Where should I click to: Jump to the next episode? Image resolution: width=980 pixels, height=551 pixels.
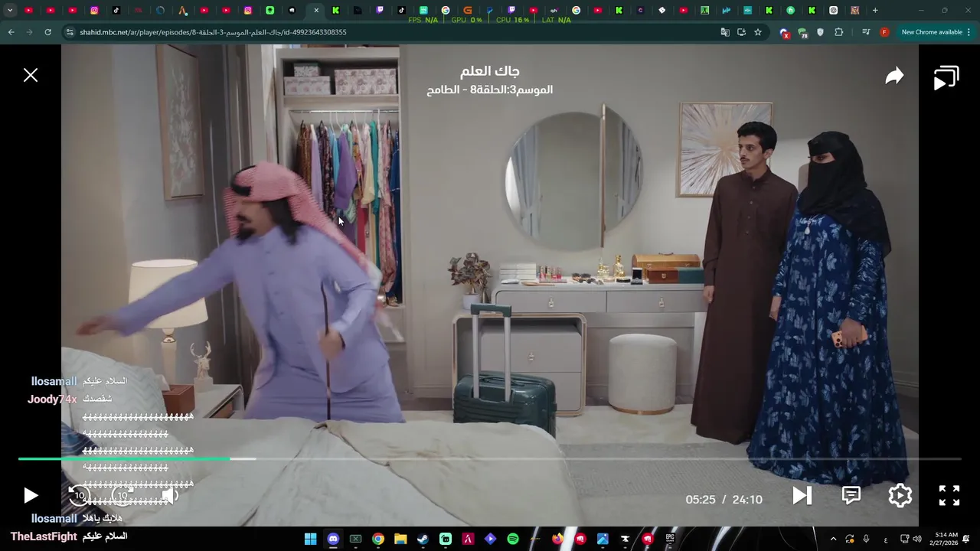[802, 496]
